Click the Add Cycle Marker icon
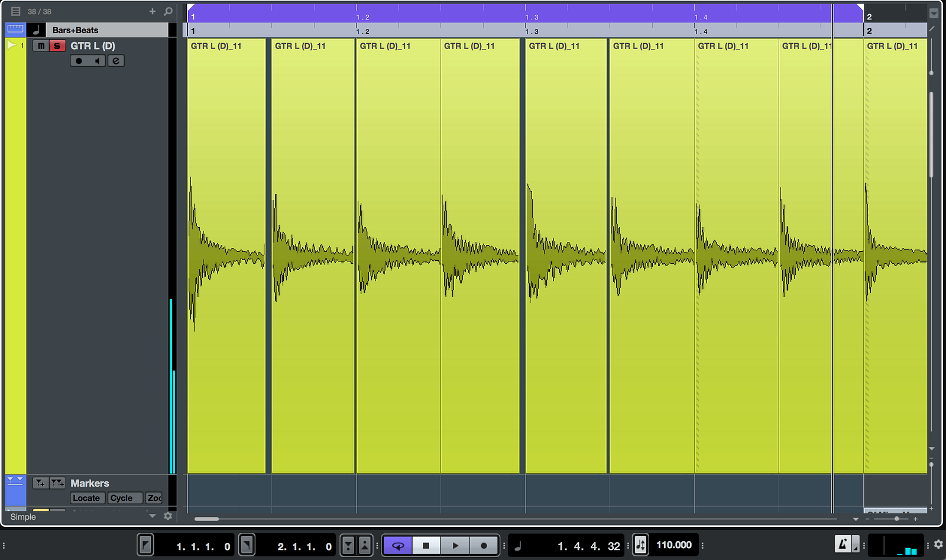The width and height of the screenshot is (946, 560). [x=57, y=483]
